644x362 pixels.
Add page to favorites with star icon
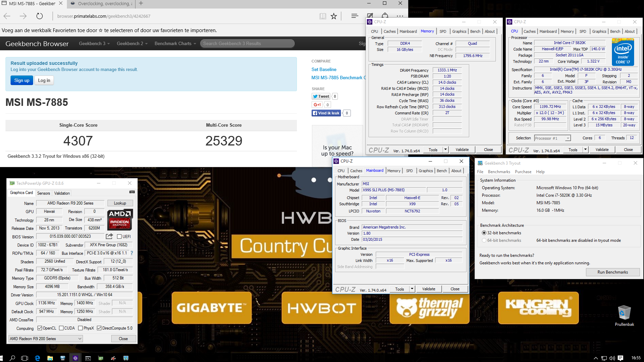pos(334,16)
